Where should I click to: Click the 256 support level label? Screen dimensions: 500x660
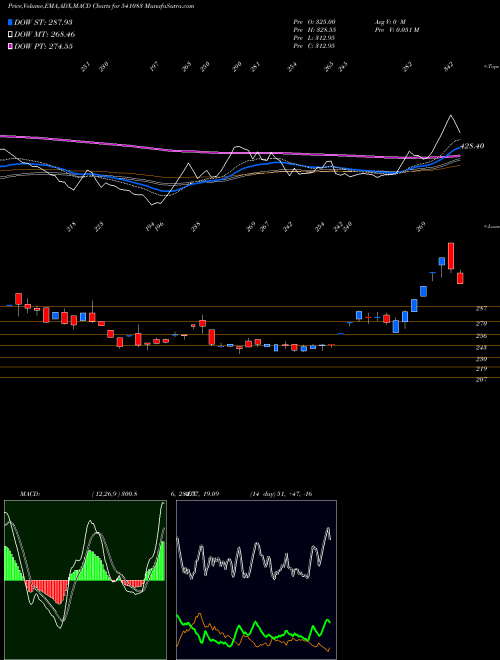coord(481,336)
